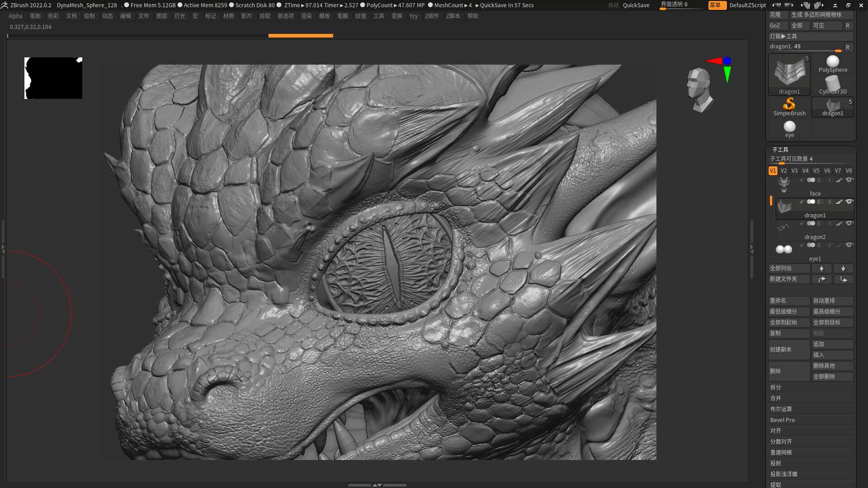Viewport: 868px width, 488px height.
Task: Move subtool up with up arrow
Action: 821,268
